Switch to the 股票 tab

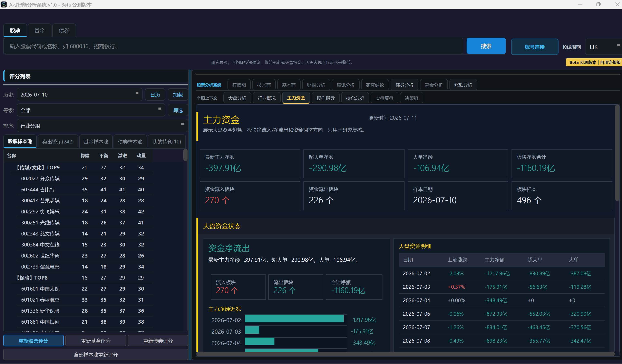[15, 30]
